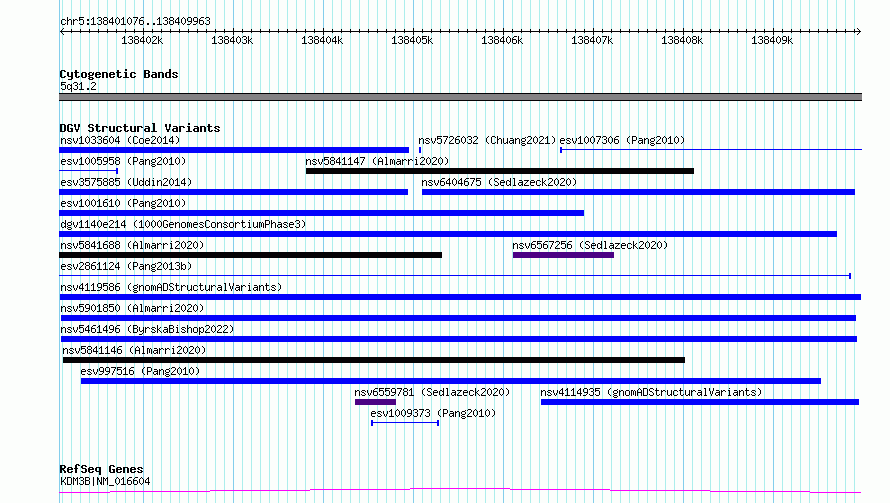This screenshot has width=890, height=503.
Task: Select the dgv1140e214 blue variant bar
Action: point(448,234)
